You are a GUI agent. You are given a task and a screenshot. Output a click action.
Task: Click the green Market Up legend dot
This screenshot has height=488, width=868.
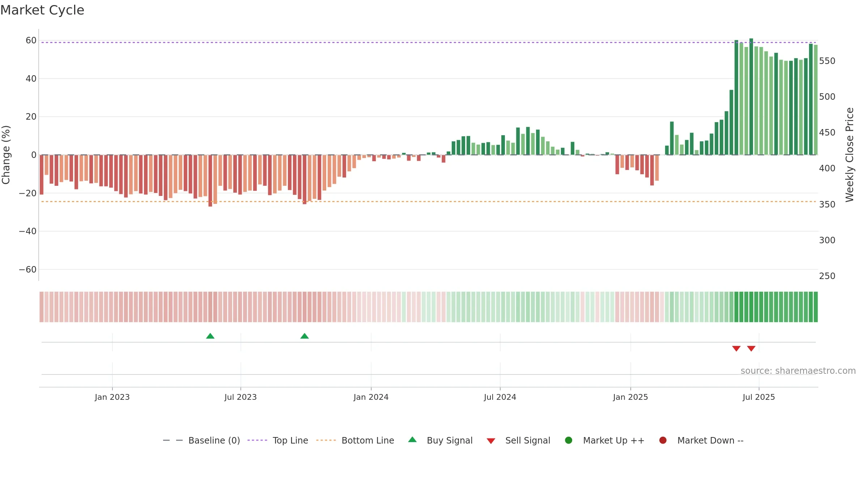click(569, 440)
